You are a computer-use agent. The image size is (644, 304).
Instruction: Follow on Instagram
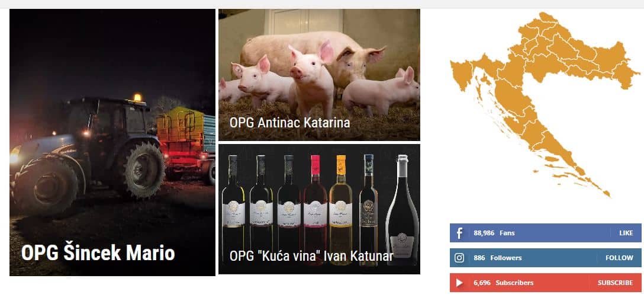pyautogui.click(x=619, y=258)
